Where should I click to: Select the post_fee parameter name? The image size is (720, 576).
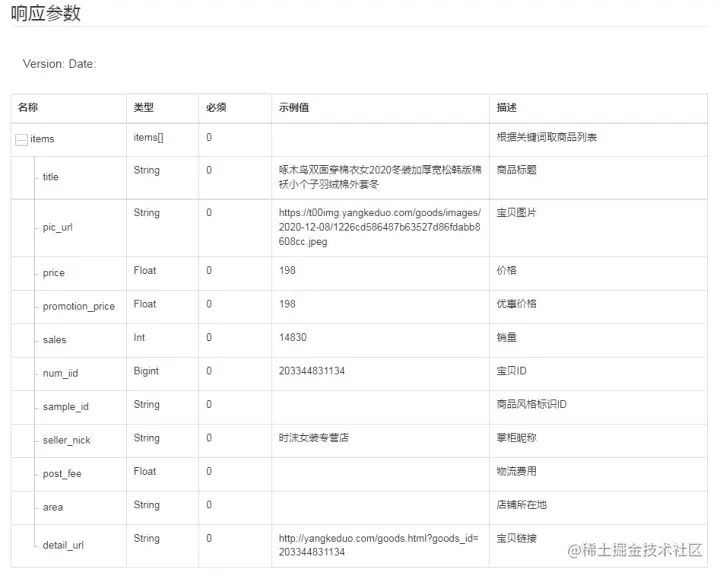click(62, 474)
